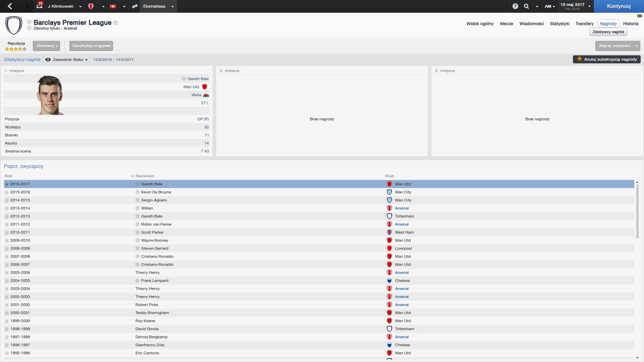Open the help question mark icon

click(515, 6)
